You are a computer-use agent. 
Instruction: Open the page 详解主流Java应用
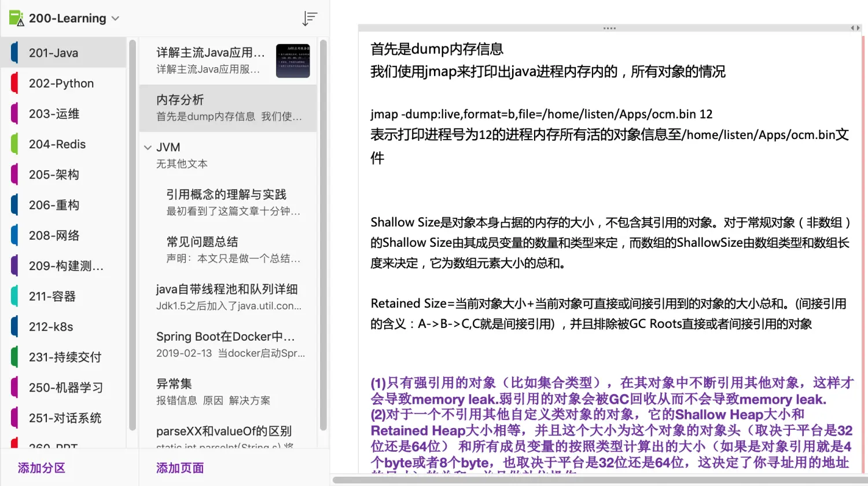coord(228,61)
